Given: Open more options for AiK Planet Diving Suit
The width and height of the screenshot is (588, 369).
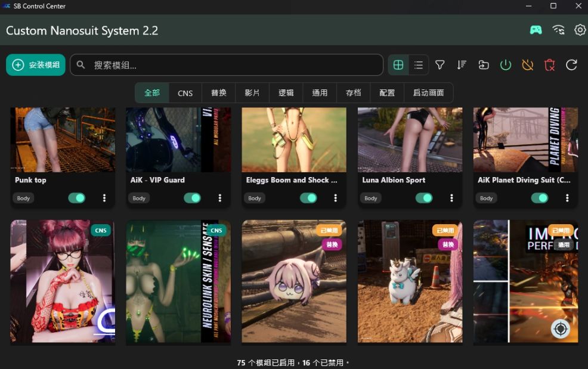Looking at the screenshot, I should click(x=567, y=198).
